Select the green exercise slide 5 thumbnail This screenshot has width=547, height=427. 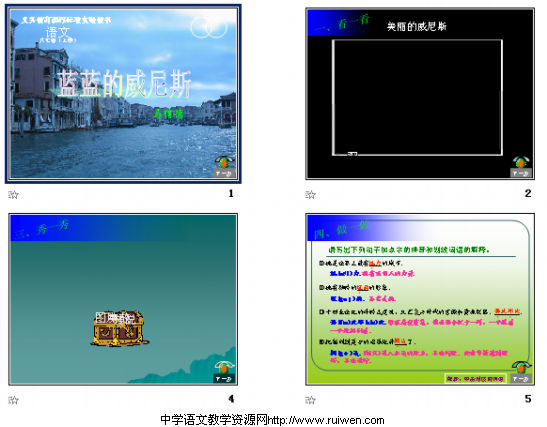coord(420,299)
